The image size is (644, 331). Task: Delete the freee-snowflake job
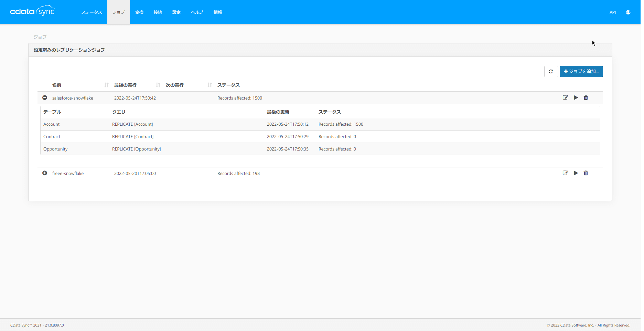click(x=586, y=173)
